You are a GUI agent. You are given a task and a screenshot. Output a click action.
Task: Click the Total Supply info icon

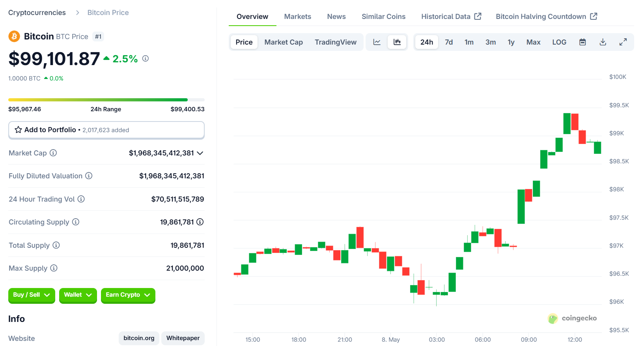click(56, 245)
